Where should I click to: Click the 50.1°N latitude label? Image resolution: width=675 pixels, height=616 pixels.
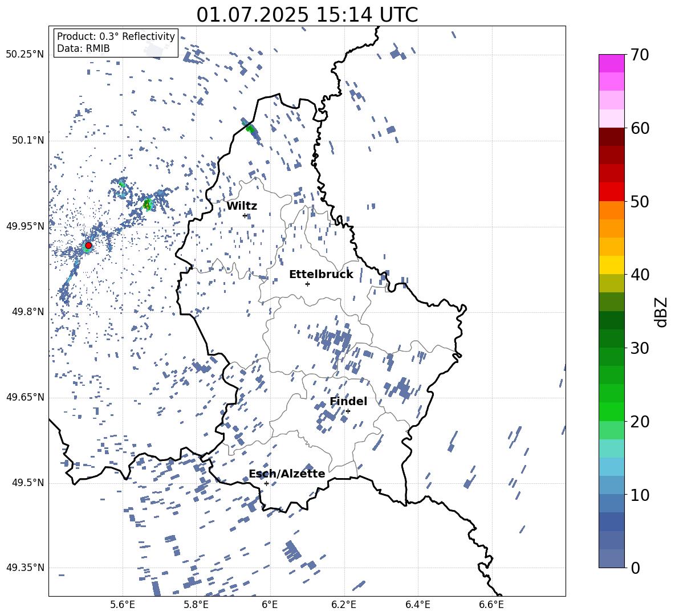click(x=28, y=140)
